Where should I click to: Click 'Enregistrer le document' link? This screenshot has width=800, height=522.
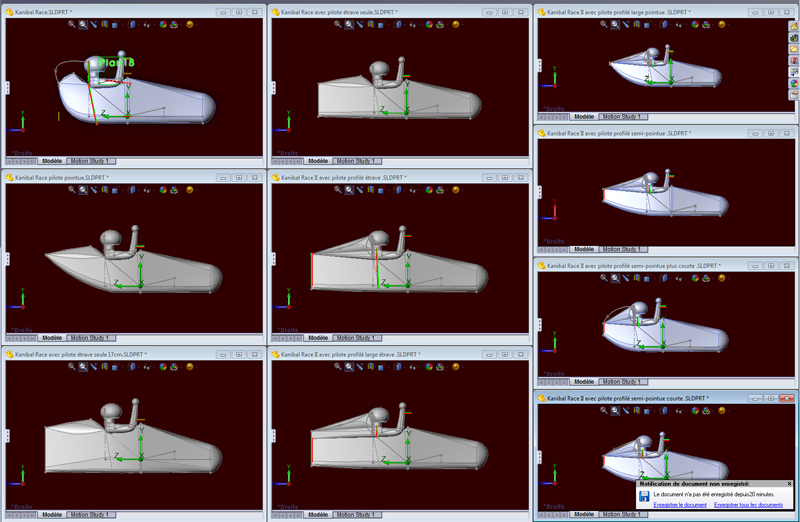[681, 505]
